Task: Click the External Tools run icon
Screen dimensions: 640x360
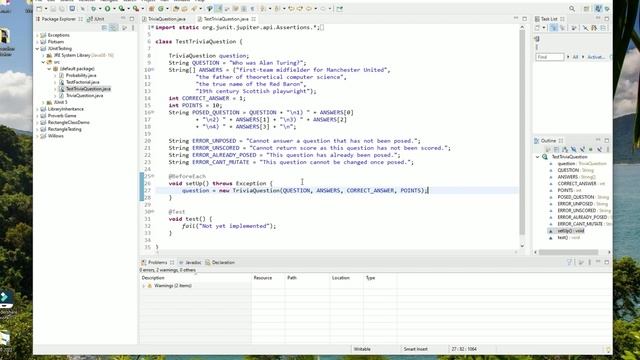Action: pos(136,8)
